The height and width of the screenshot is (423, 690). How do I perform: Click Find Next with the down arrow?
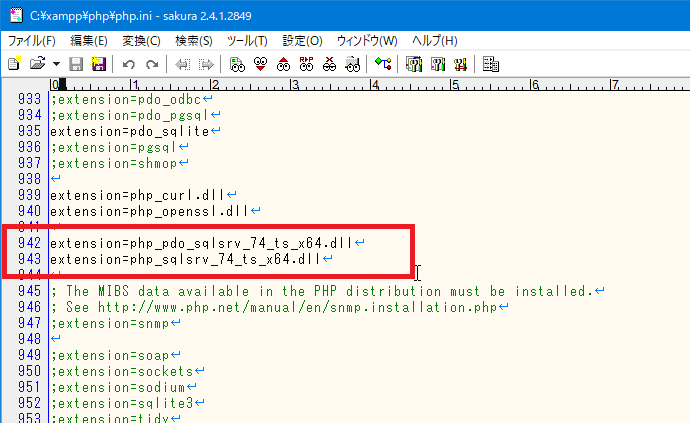(260, 63)
